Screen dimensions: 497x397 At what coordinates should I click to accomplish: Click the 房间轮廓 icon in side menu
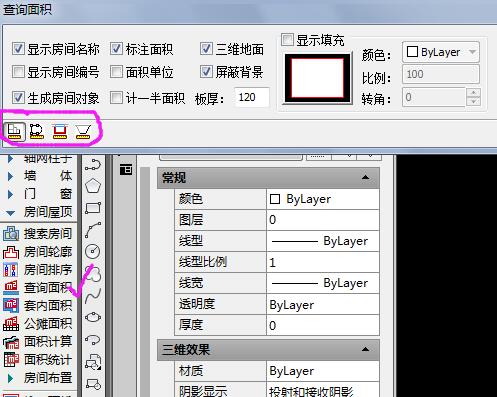point(11,252)
